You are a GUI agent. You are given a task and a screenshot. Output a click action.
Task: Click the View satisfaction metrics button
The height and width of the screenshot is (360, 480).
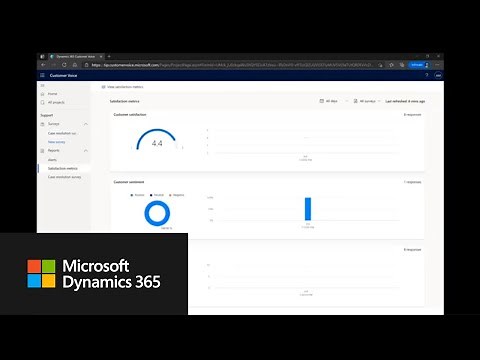coord(122,87)
